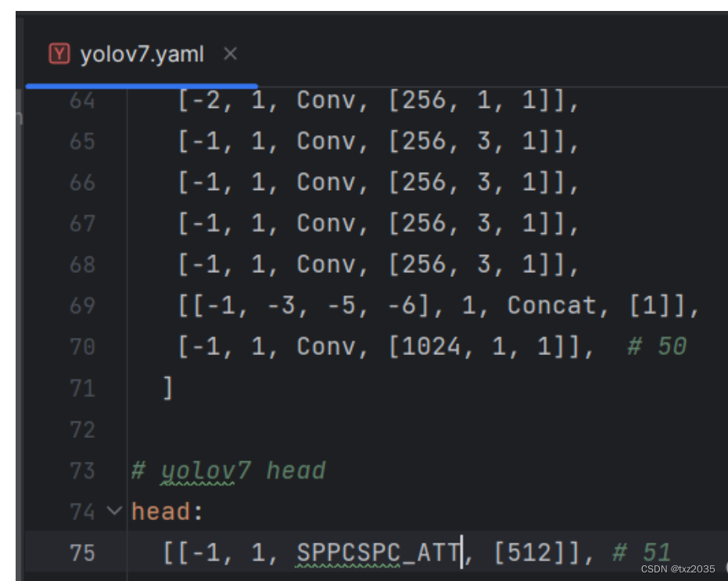This screenshot has width=728, height=581.
Task: Click the # 50 comment on line 70
Action: pyautogui.click(x=658, y=346)
